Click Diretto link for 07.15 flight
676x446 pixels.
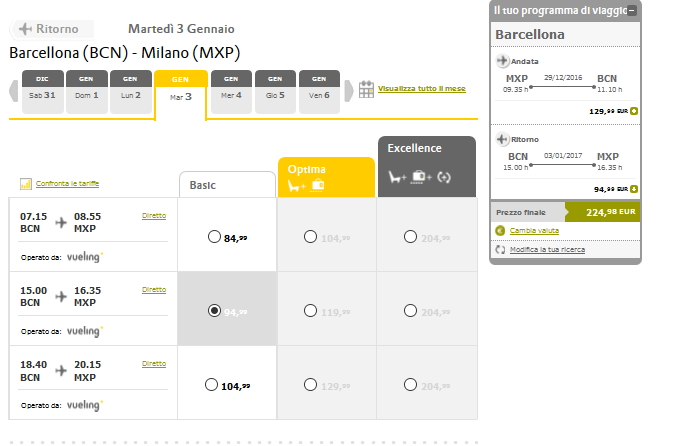click(154, 215)
